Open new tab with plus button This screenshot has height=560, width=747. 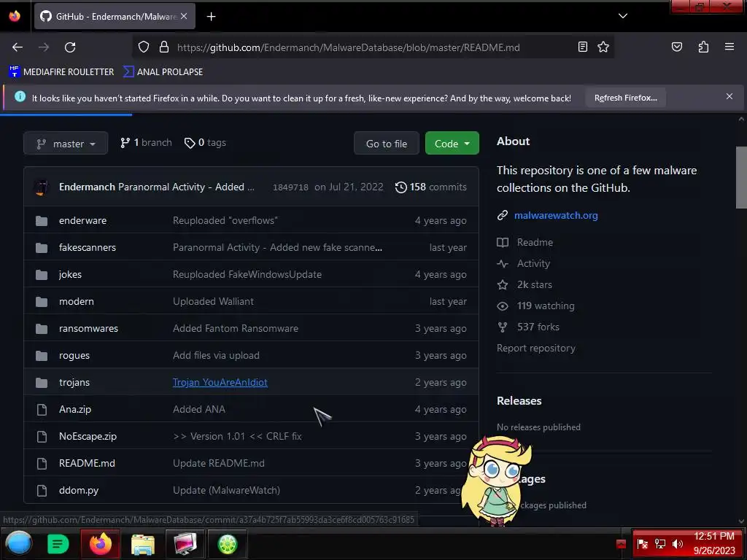(211, 17)
